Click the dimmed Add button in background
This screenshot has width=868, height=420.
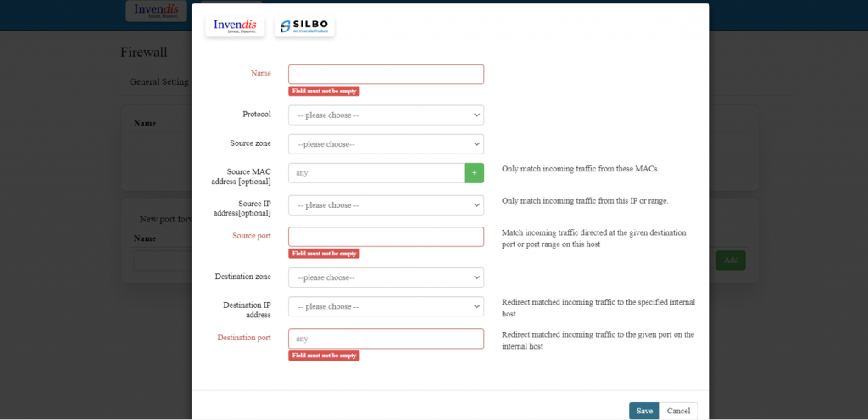[730, 260]
